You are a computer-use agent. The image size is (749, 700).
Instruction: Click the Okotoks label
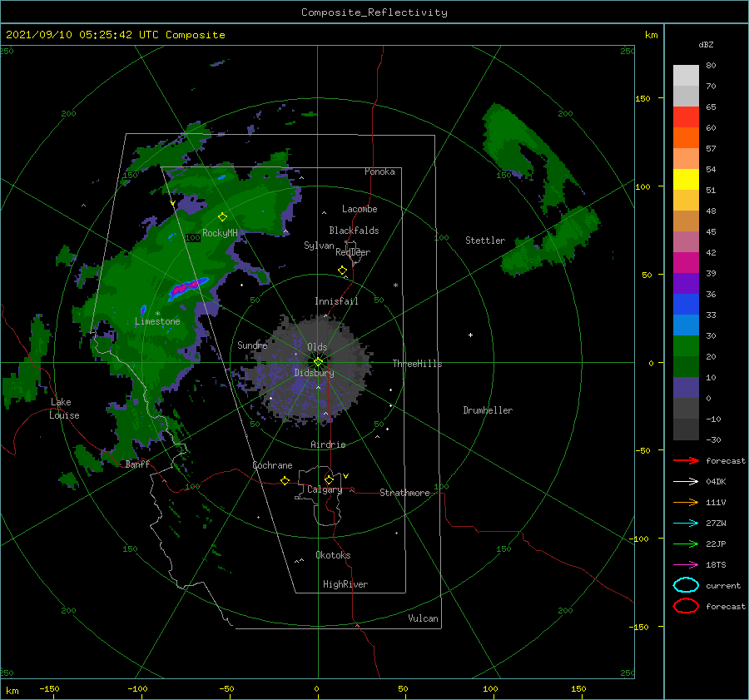[334, 555]
